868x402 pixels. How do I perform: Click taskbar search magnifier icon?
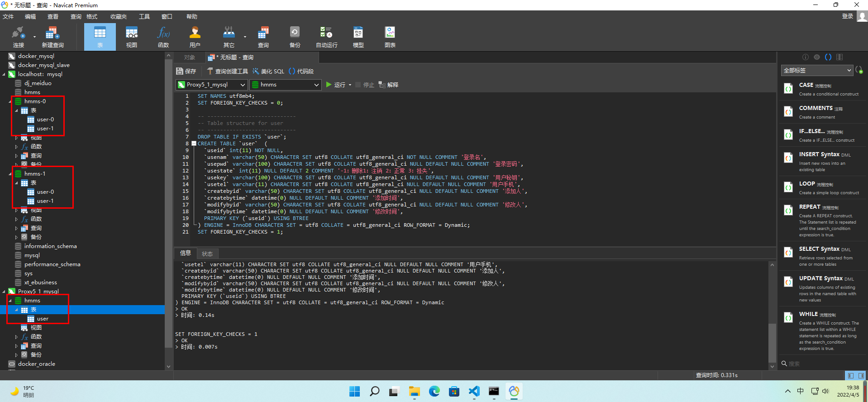tap(375, 391)
